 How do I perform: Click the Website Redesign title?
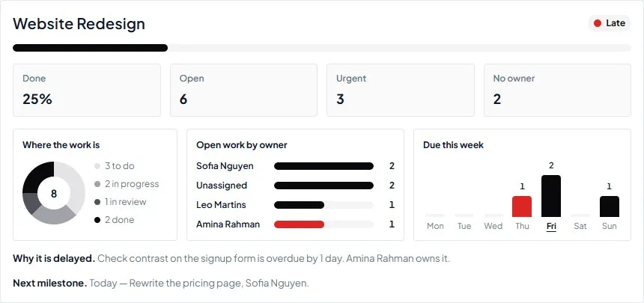[79, 23]
